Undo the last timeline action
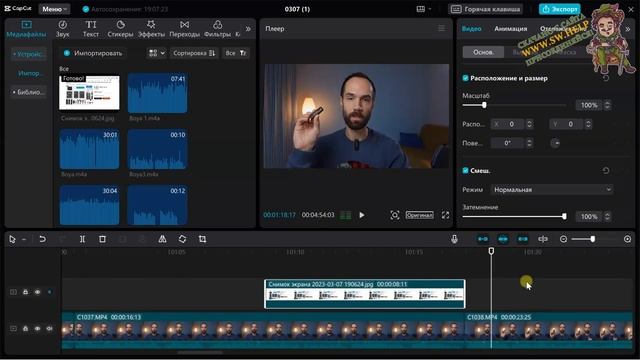The width and height of the screenshot is (640, 360). [42, 239]
